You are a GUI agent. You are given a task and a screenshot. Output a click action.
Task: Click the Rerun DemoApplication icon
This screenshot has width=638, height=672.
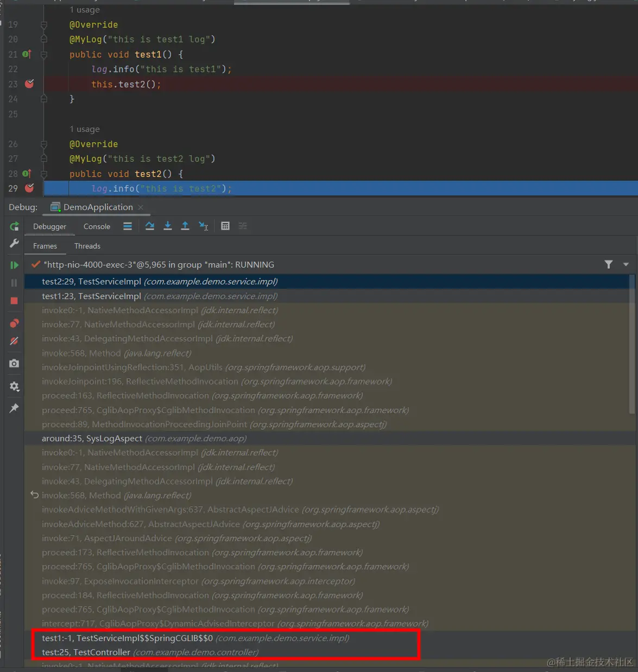pos(14,226)
